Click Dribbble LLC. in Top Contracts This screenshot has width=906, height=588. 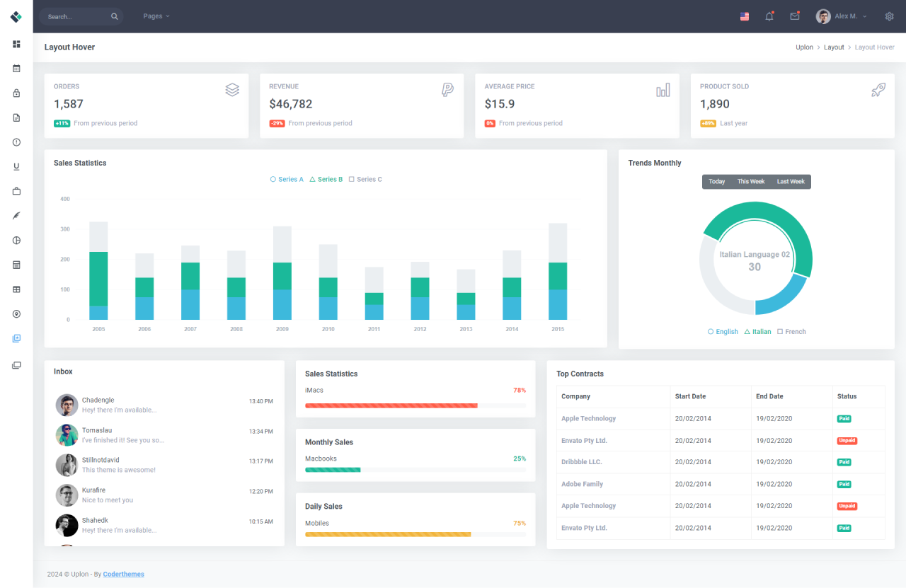pyautogui.click(x=581, y=462)
